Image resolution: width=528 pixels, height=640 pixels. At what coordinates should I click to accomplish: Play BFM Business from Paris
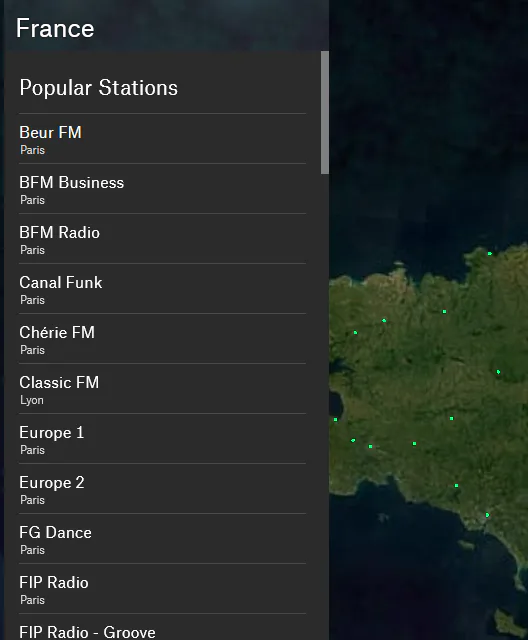162,189
